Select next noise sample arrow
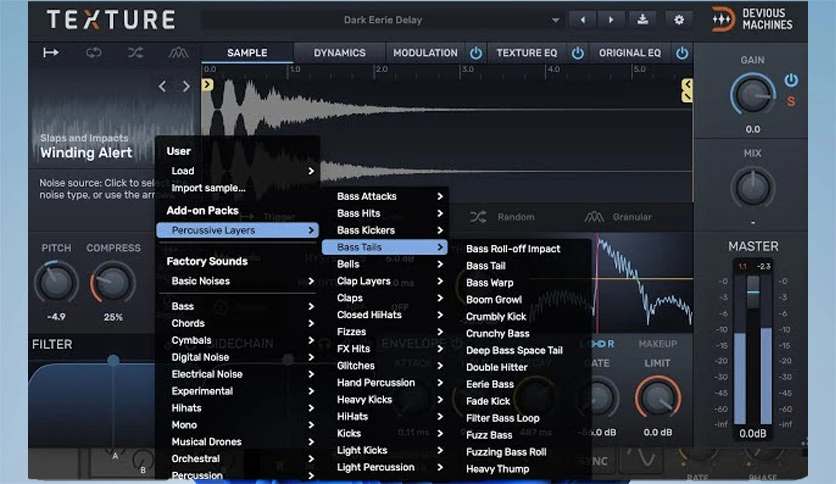Viewport: 836px width, 484px height. (x=186, y=86)
